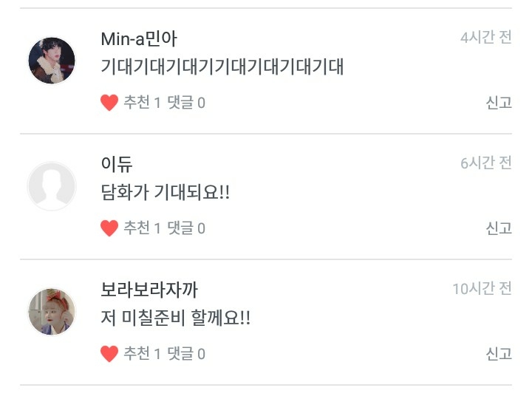Image resolution: width=532 pixels, height=399 pixels.
Task: View 보라보라자까's profile picture
Action: pyautogui.click(x=52, y=312)
